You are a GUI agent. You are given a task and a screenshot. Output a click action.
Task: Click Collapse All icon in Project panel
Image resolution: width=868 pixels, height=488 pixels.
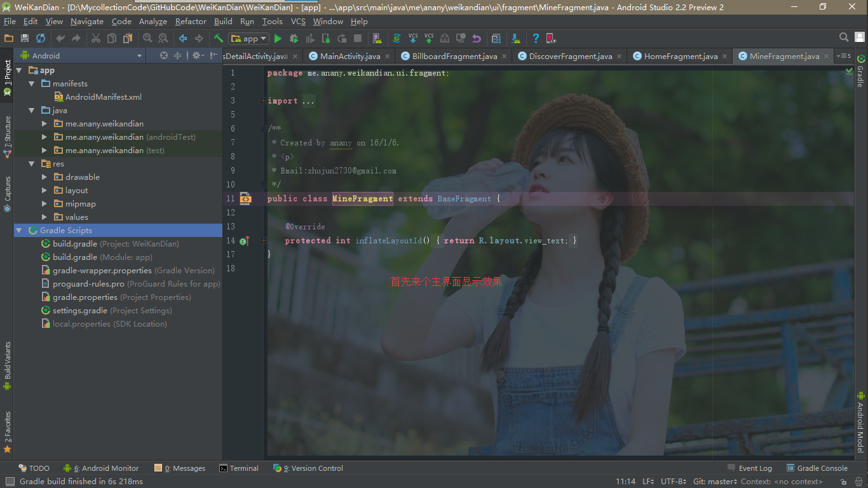177,55
